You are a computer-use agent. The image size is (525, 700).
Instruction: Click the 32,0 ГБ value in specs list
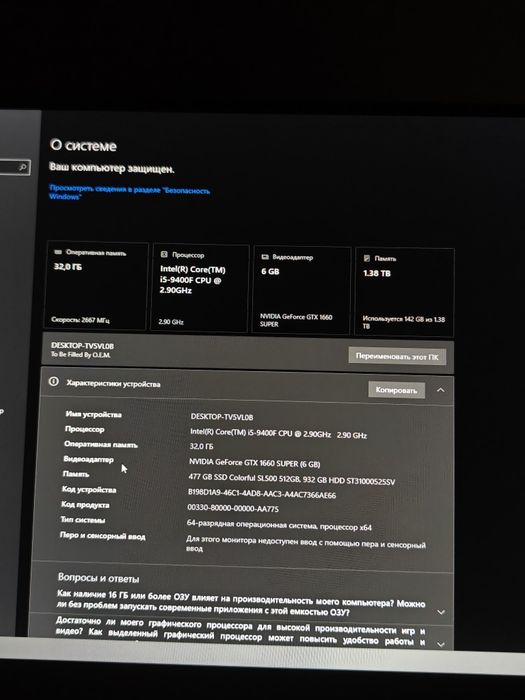point(201,446)
